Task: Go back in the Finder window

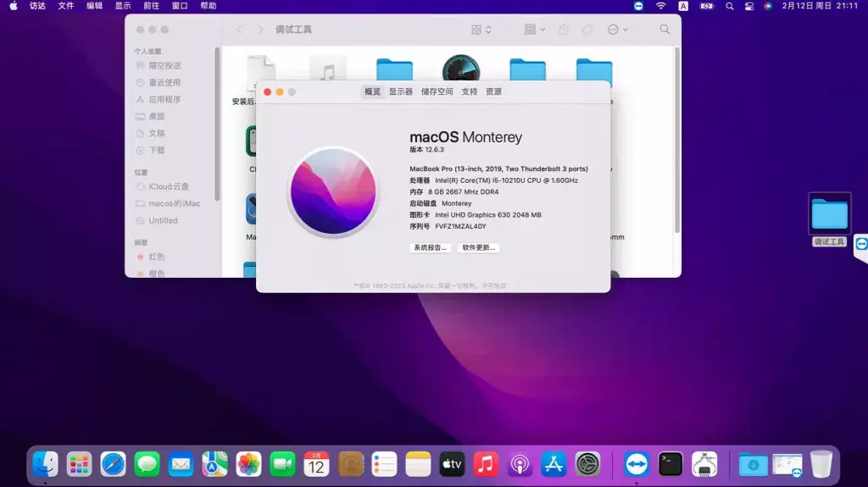Action: point(239,30)
